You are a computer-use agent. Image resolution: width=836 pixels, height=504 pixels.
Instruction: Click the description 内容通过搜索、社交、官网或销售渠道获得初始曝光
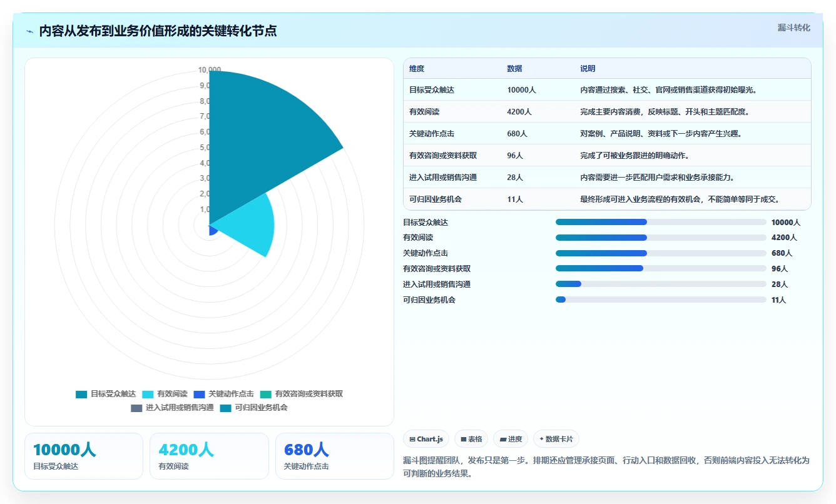[x=669, y=90]
